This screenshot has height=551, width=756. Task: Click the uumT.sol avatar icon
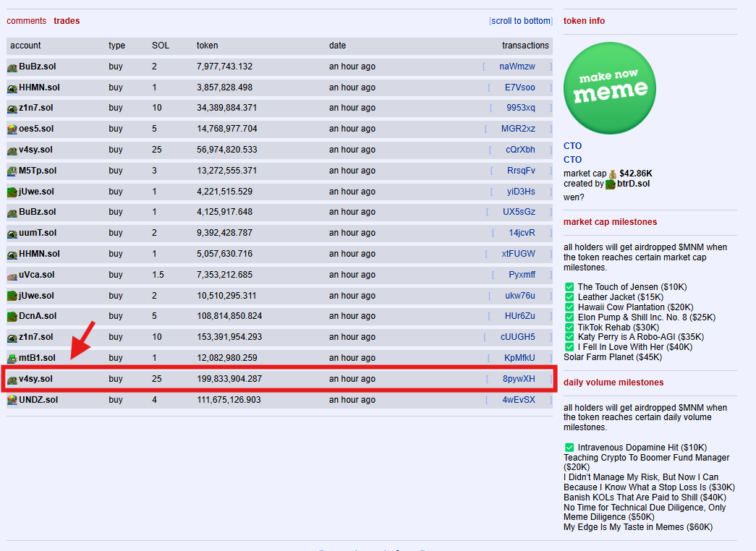click(12, 234)
